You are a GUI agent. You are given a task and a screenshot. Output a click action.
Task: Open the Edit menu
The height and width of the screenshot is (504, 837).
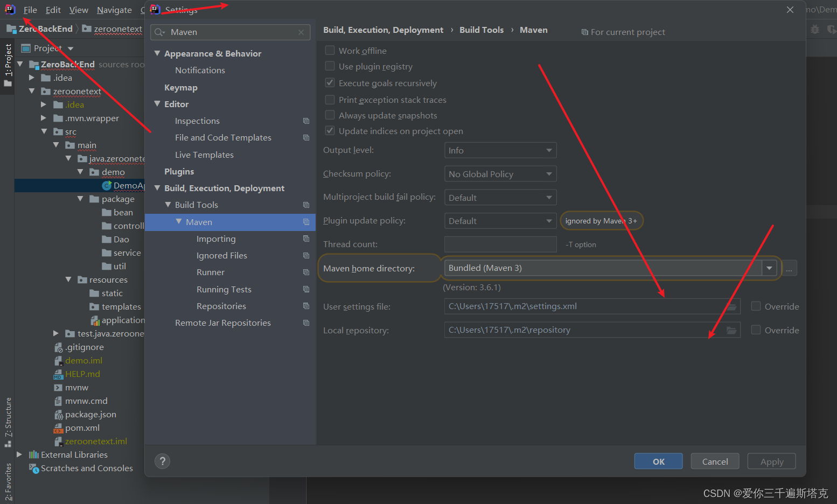tap(53, 10)
